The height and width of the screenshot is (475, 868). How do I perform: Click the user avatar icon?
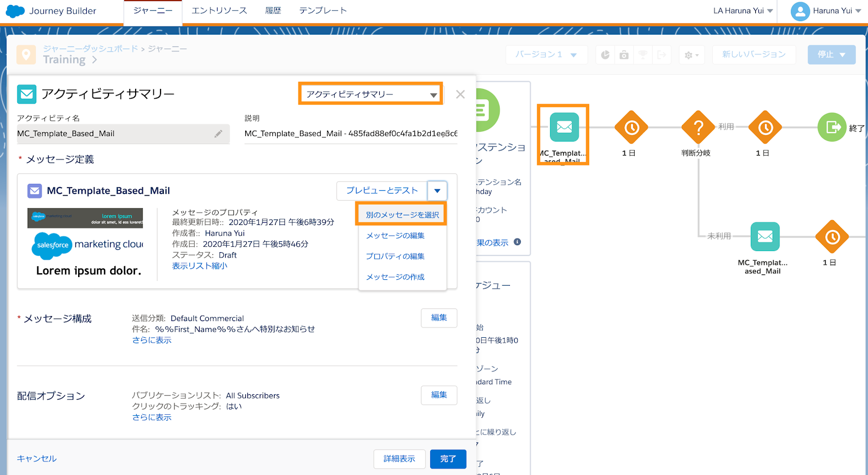[800, 11]
